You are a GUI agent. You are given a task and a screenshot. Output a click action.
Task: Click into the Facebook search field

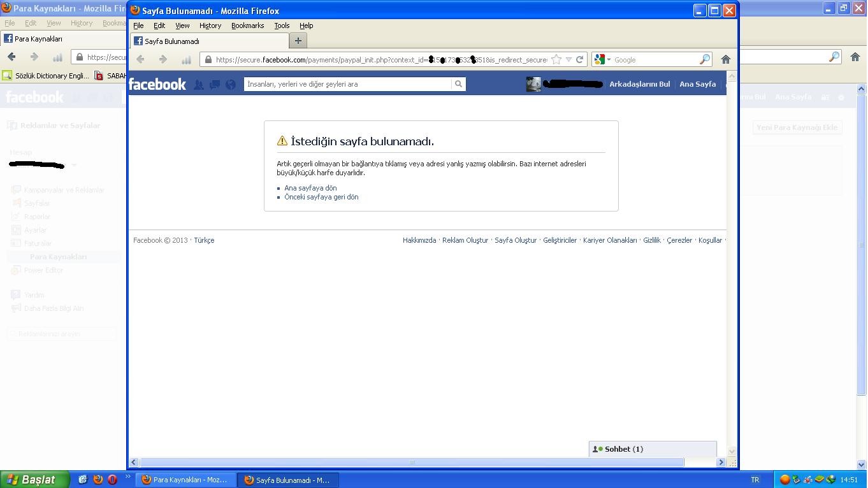pos(348,84)
